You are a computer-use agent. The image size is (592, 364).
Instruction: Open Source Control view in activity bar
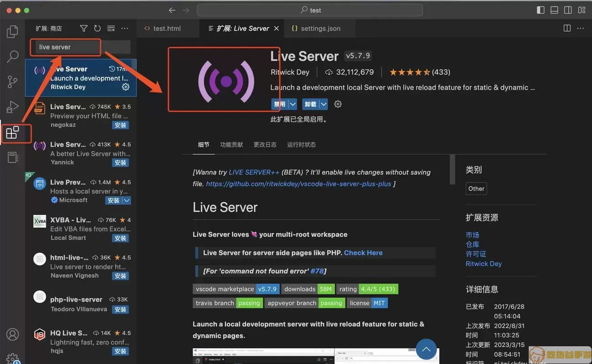tap(12, 82)
